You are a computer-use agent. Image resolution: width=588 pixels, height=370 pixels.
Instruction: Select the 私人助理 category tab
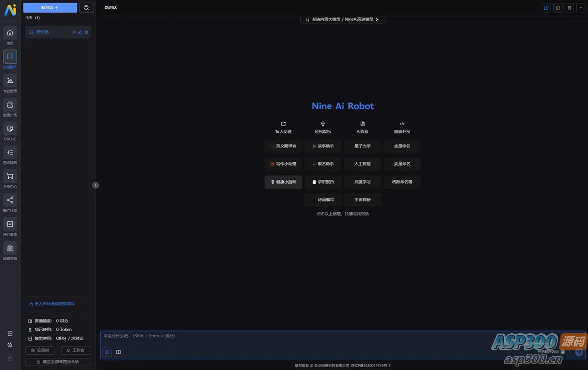(283, 127)
